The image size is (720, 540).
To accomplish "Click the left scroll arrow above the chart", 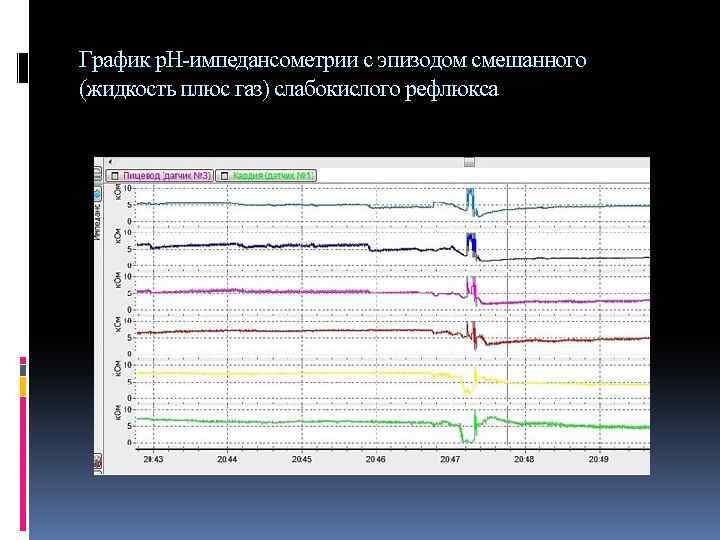I will pos(110,162).
